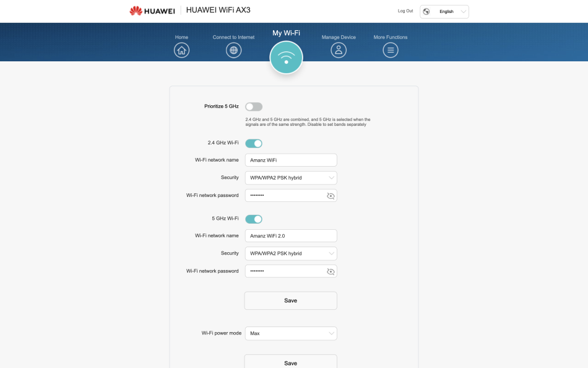Viewport: 588px width, 368px height.
Task: Switch to Connect to Internet tab label
Action: pyautogui.click(x=233, y=37)
